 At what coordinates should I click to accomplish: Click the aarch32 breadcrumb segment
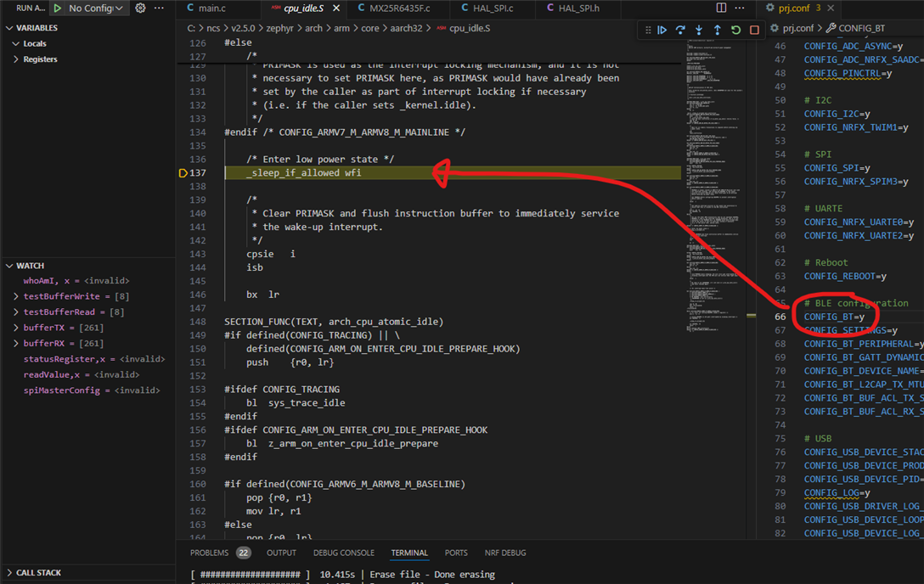(406, 28)
